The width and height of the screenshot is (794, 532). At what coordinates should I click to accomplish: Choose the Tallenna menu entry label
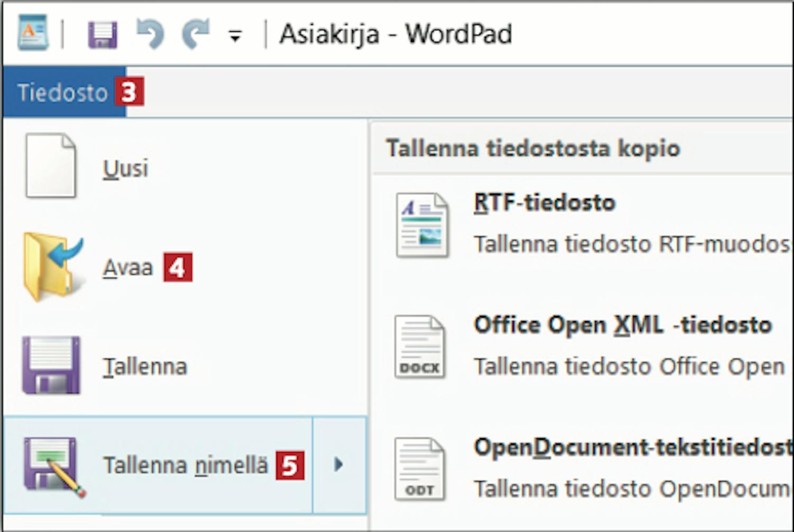pyautogui.click(x=145, y=367)
